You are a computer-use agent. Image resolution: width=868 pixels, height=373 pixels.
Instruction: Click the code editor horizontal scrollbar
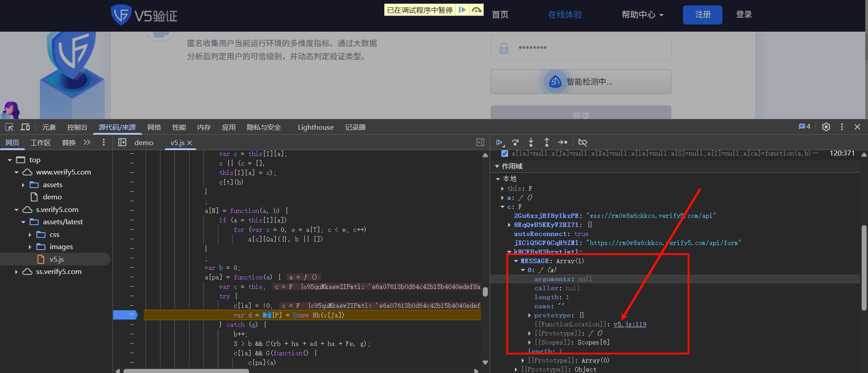tap(186, 371)
